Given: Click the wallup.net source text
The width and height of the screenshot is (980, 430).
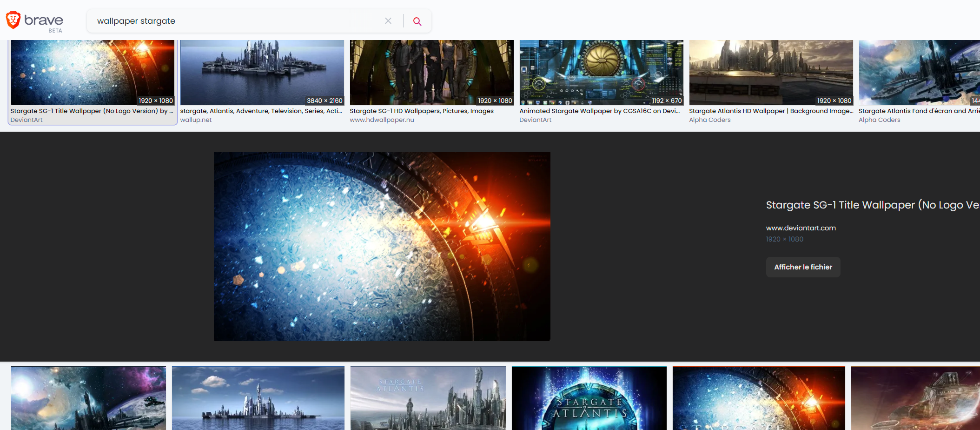Looking at the screenshot, I should (x=196, y=120).
